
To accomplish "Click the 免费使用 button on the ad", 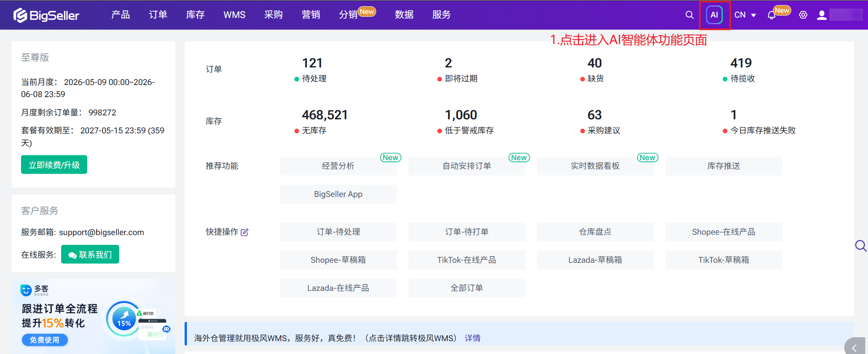I will coord(45,340).
